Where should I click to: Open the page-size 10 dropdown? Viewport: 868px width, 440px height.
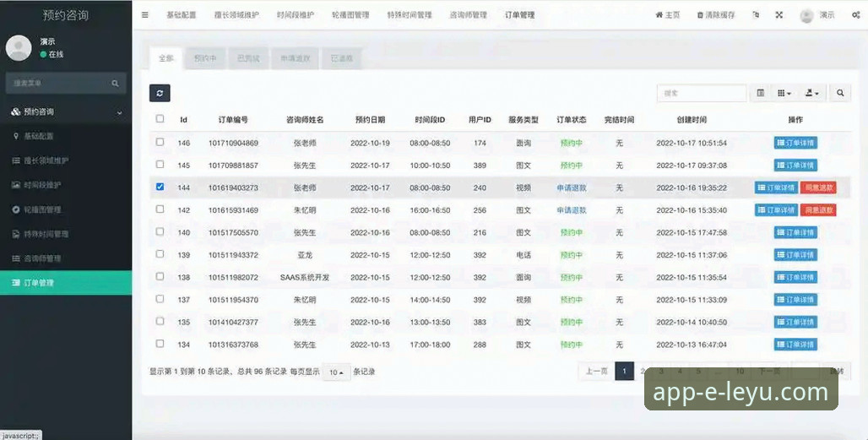coord(337,372)
